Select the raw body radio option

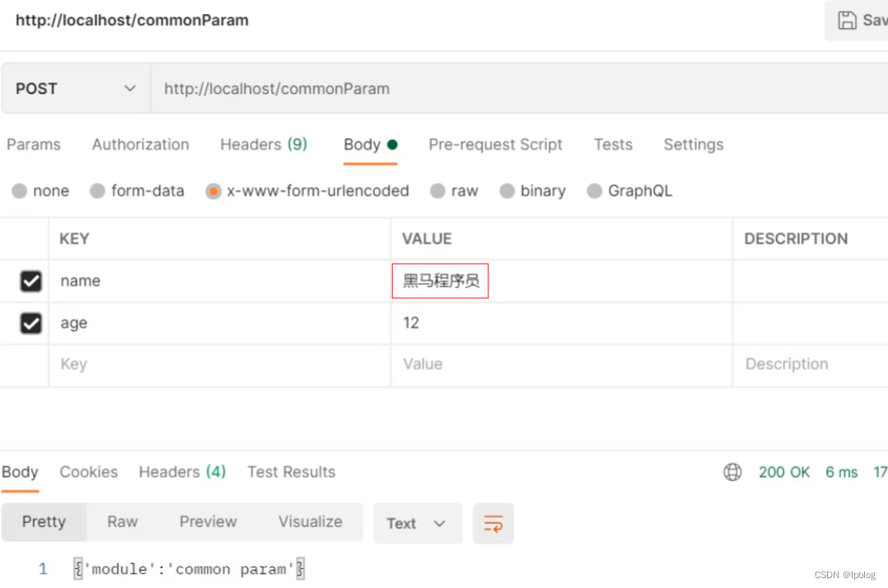pos(437,191)
